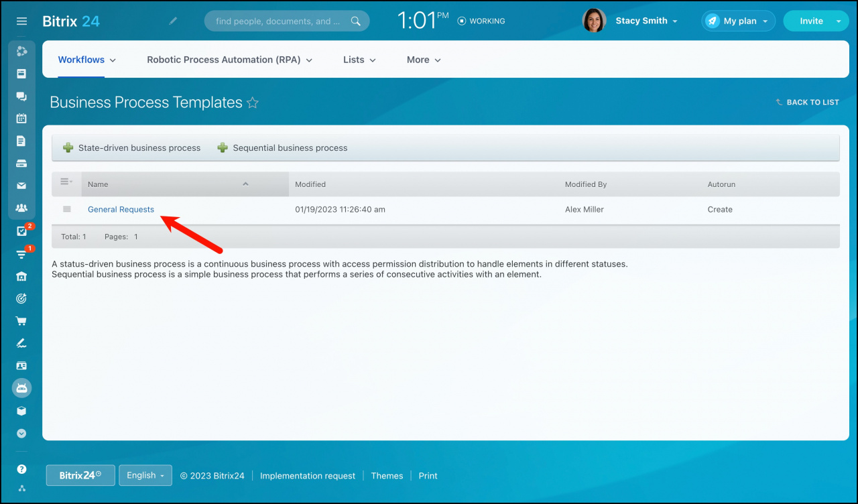The height and width of the screenshot is (504, 858).
Task: Click the Invite button
Action: [x=811, y=21]
